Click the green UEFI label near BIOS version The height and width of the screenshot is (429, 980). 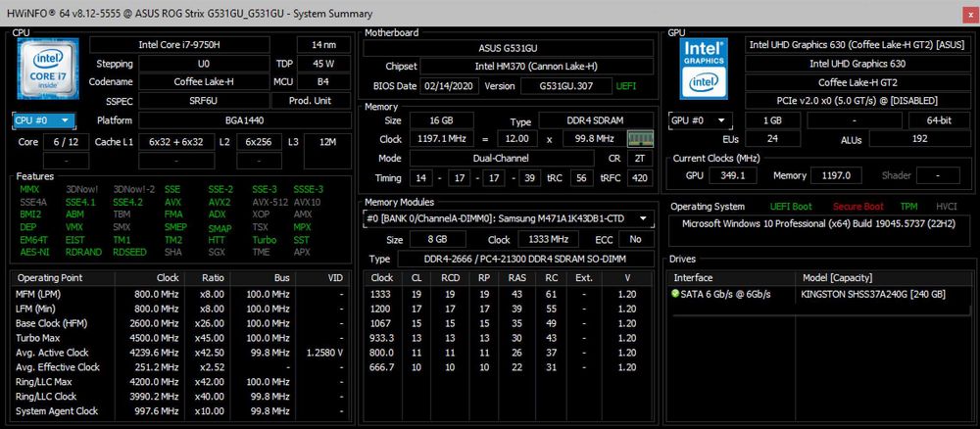tap(625, 86)
